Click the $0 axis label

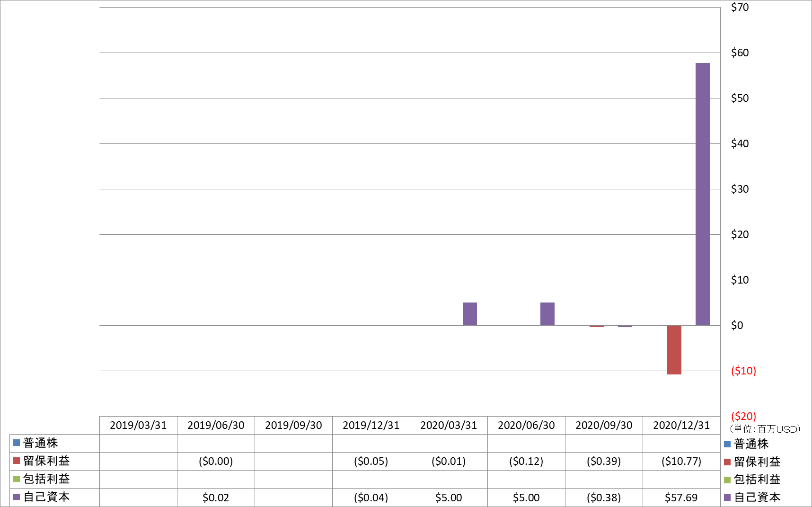(737, 325)
